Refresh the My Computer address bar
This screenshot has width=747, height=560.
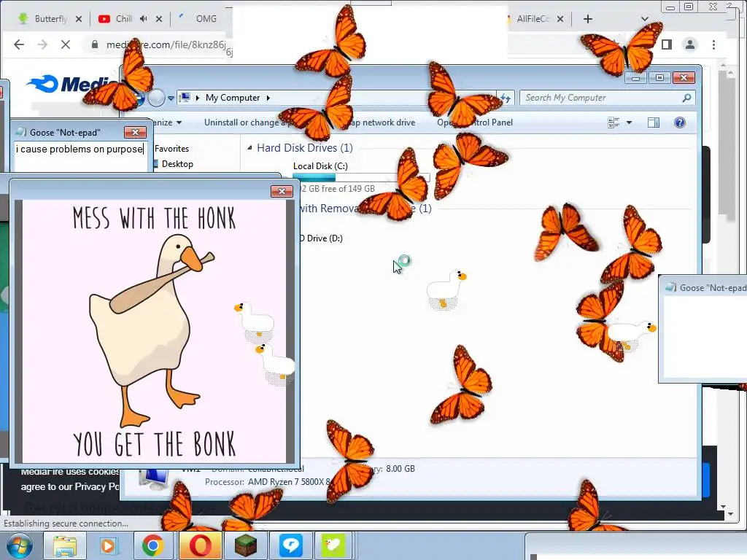coord(506,98)
